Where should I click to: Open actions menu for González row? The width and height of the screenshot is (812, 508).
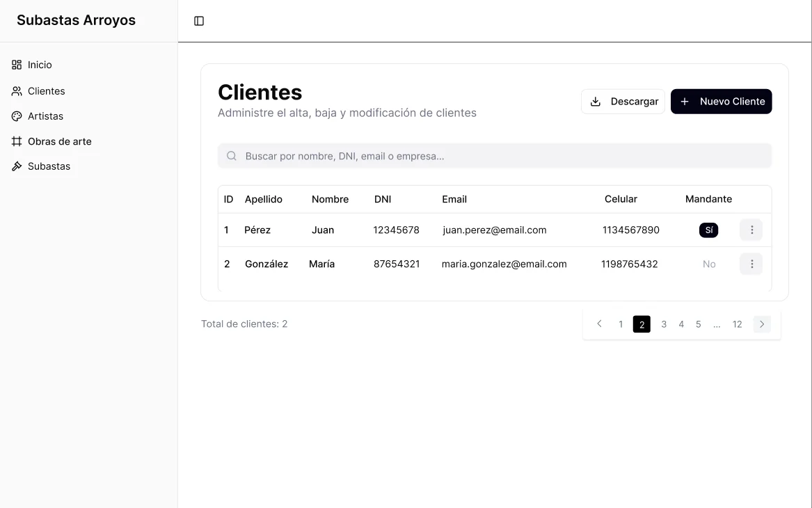pyautogui.click(x=751, y=264)
